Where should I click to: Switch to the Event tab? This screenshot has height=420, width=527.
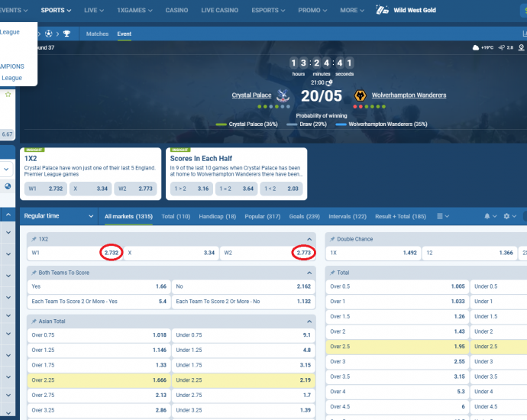point(124,34)
